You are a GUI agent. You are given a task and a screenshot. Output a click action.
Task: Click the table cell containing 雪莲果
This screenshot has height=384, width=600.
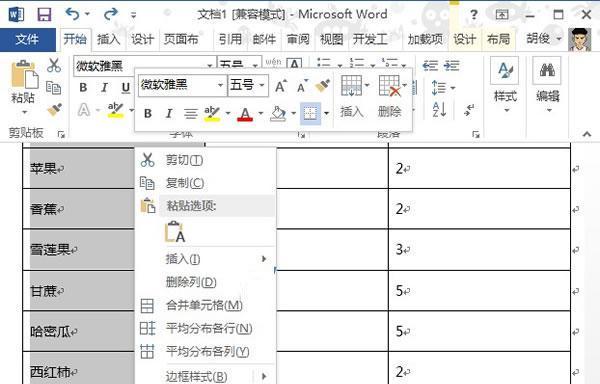(79, 250)
